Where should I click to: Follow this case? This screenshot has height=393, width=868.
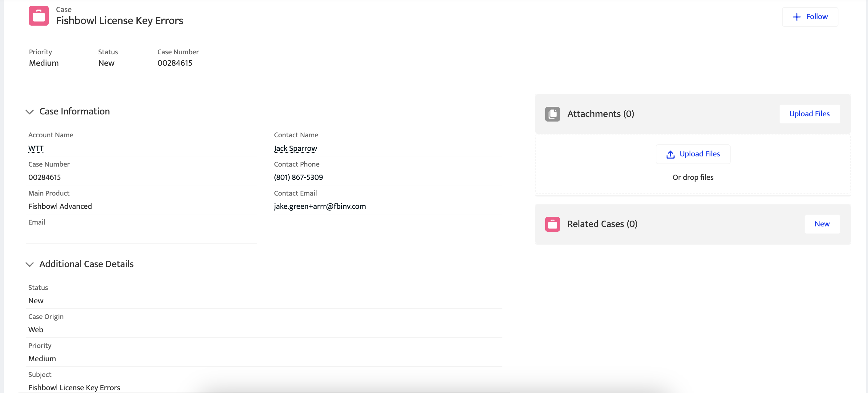click(810, 17)
